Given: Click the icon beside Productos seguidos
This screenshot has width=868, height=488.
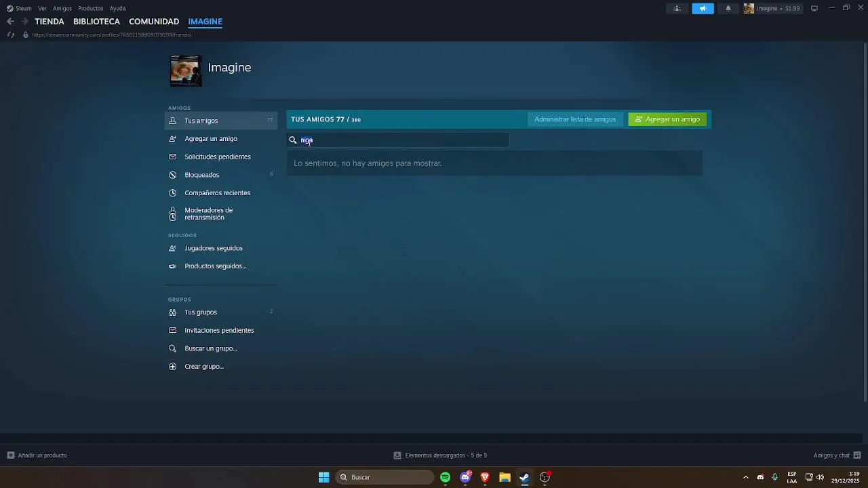Looking at the screenshot, I should point(172,266).
